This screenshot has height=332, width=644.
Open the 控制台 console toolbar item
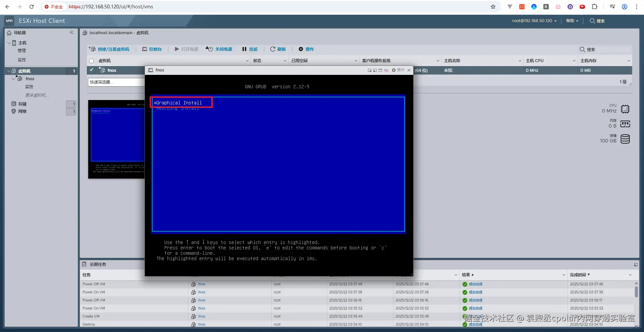pyautogui.click(x=152, y=49)
